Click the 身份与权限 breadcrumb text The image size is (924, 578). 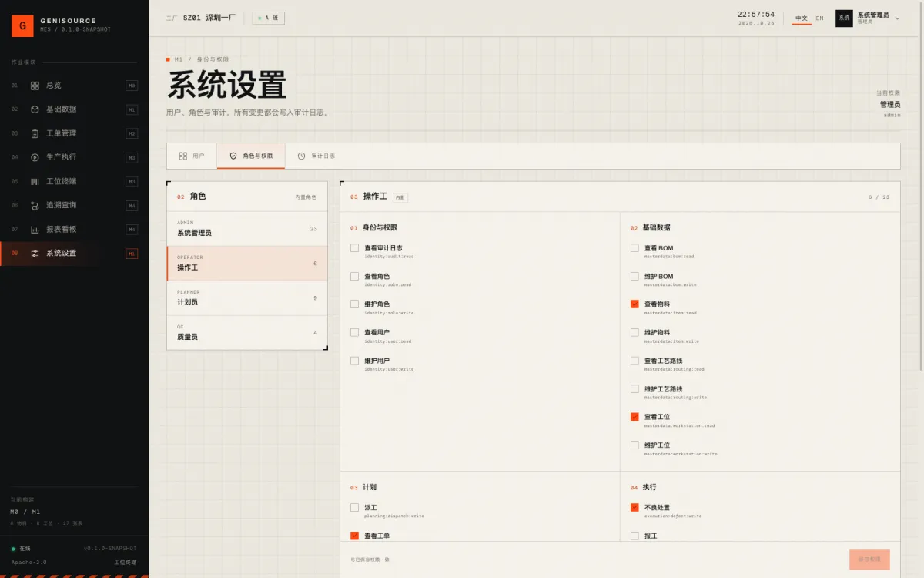(x=213, y=59)
